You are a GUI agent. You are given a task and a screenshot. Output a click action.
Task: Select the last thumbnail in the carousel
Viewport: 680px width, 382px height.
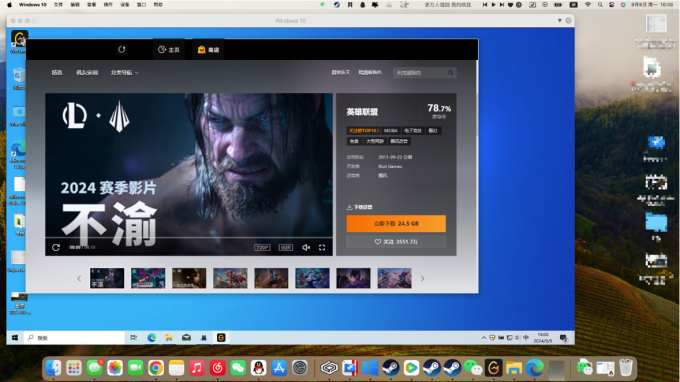tap(394, 278)
